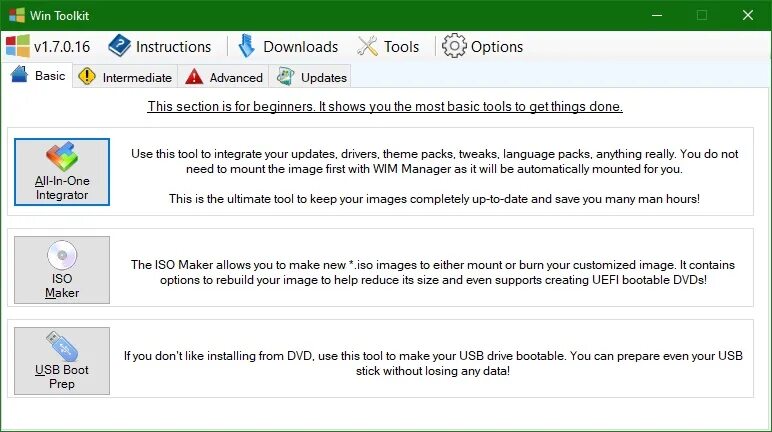Viewport: 772px width, 432px height.
Task: Click the colorful blocks All-In-One Integrator icon
Action: [x=62, y=156]
